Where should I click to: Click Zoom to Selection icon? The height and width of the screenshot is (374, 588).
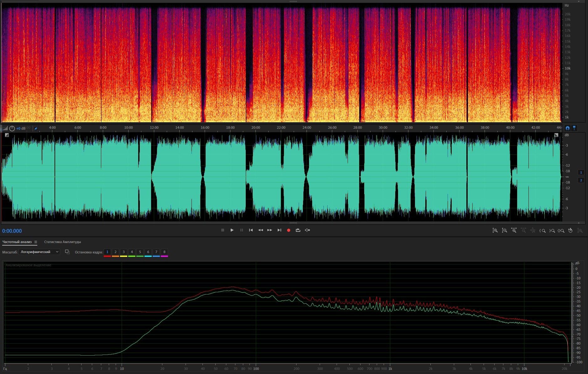561,231
